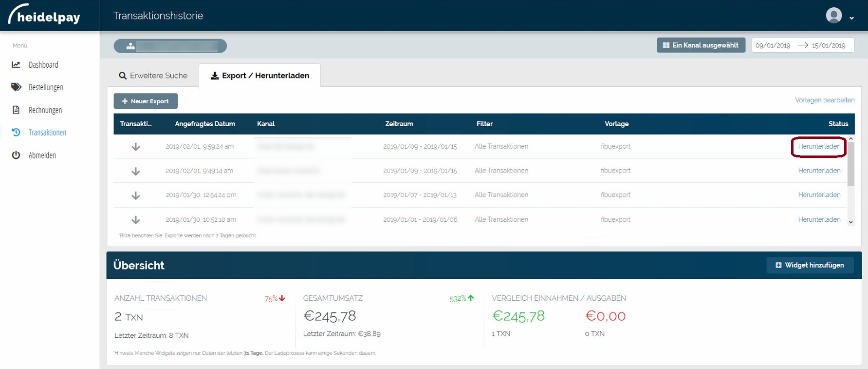Switch to the Erweitere Suche tab
The width and height of the screenshot is (868, 369).
click(x=153, y=76)
